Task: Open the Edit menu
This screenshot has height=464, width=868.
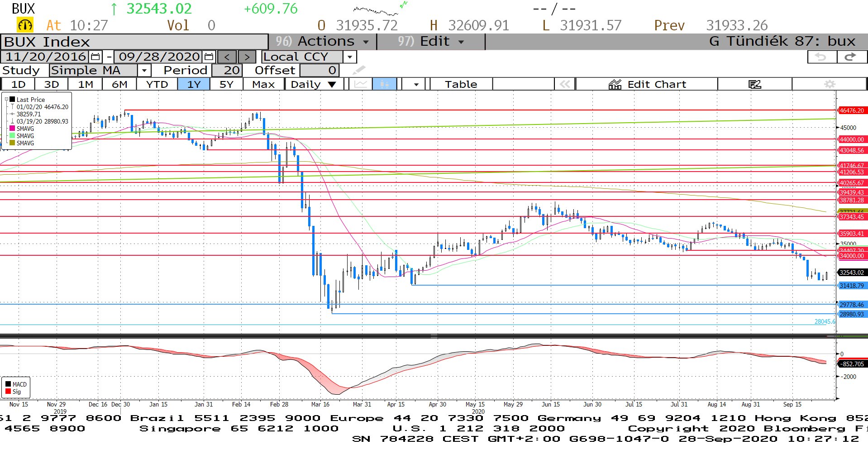Action: click(431, 42)
